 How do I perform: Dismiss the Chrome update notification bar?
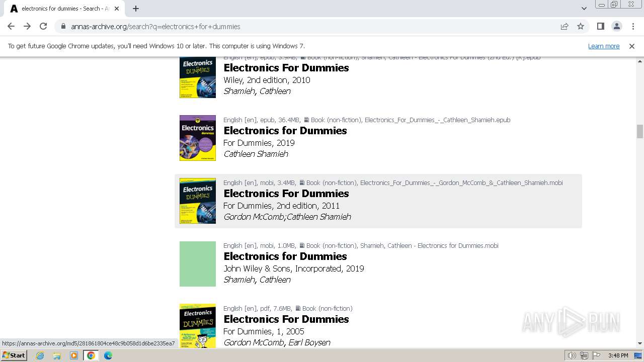632,46
